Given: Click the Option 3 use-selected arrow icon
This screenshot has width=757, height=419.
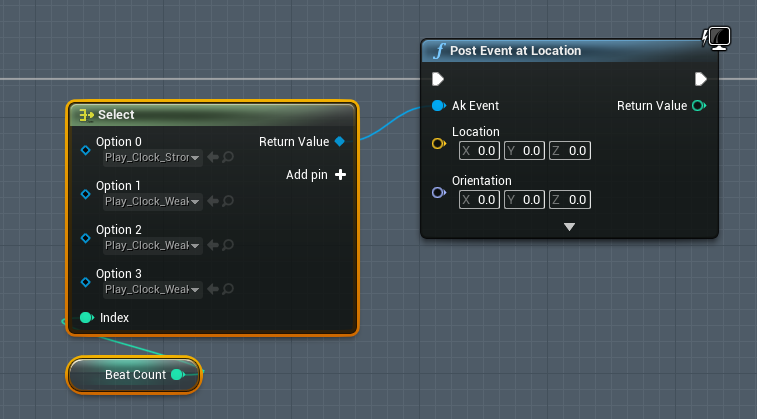Looking at the screenshot, I should [x=213, y=289].
